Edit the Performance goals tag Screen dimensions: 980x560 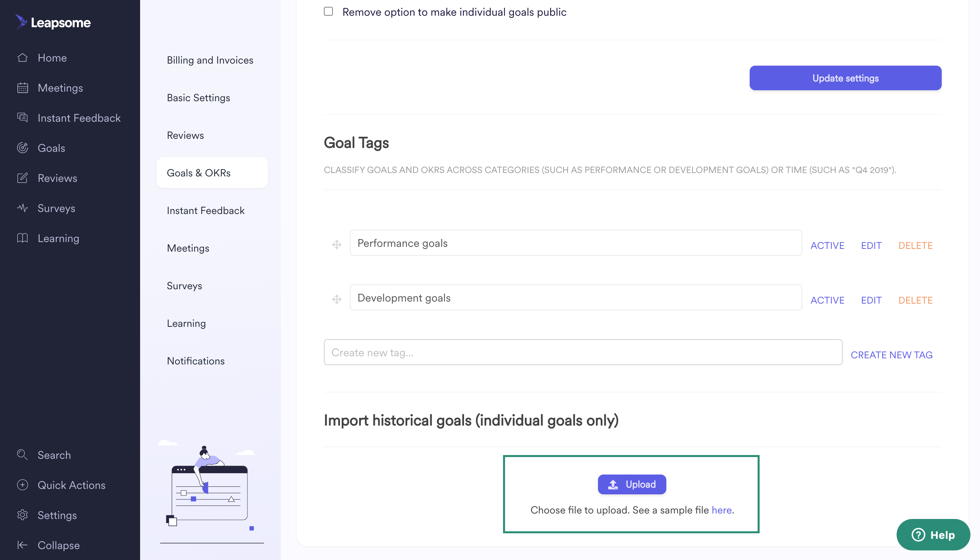pos(871,245)
